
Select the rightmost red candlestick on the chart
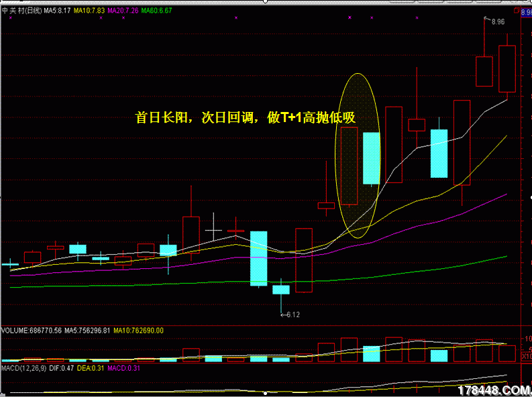click(x=507, y=68)
